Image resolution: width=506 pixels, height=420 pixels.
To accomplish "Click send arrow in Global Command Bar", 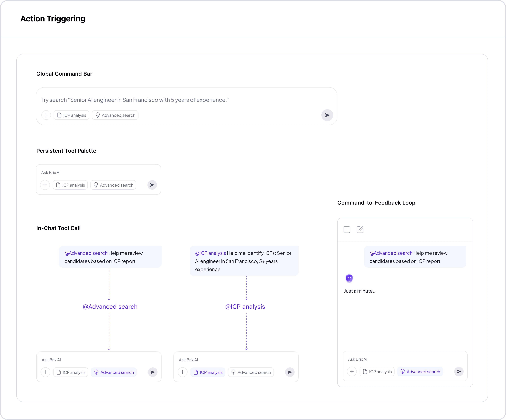I will tap(327, 115).
